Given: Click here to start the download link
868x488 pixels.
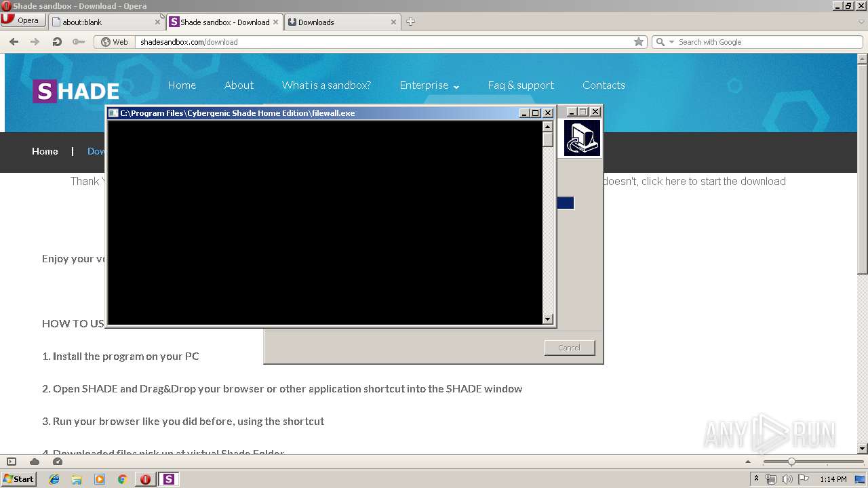Looking at the screenshot, I should pos(713,181).
